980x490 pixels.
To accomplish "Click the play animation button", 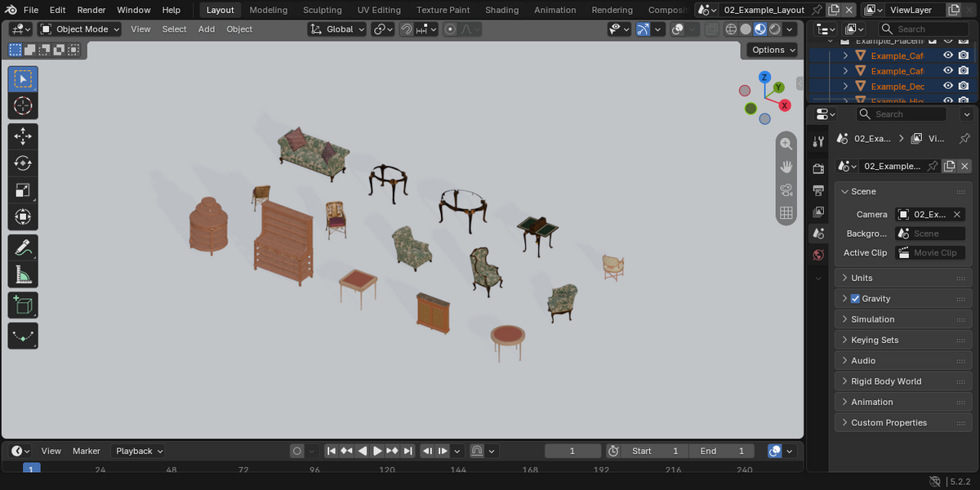I will pyautogui.click(x=377, y=451).
